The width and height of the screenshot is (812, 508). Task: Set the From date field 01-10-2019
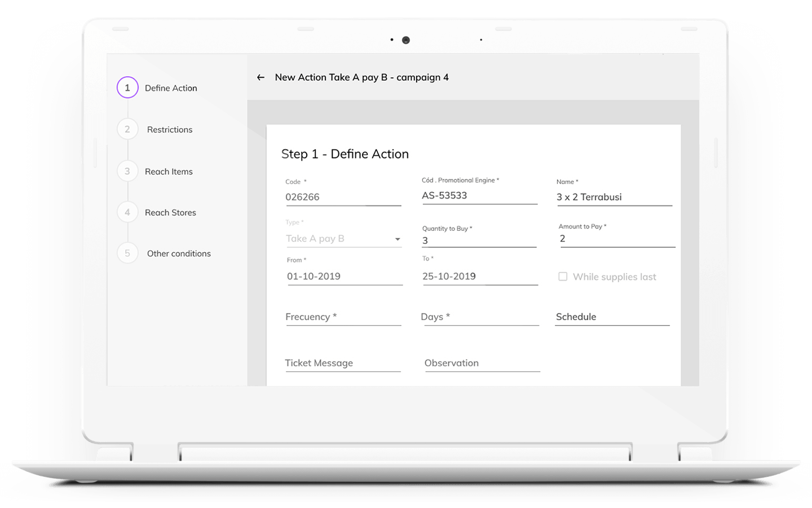345,277
